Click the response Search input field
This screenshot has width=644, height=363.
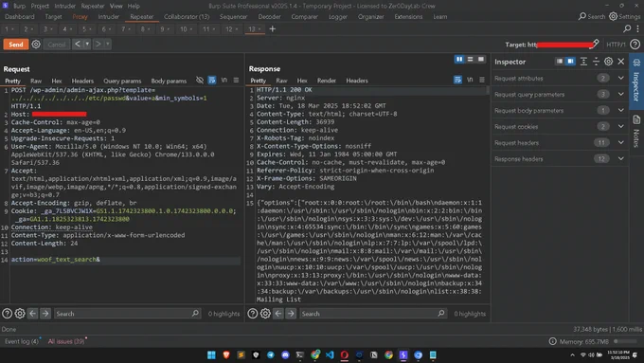point(368,314)
